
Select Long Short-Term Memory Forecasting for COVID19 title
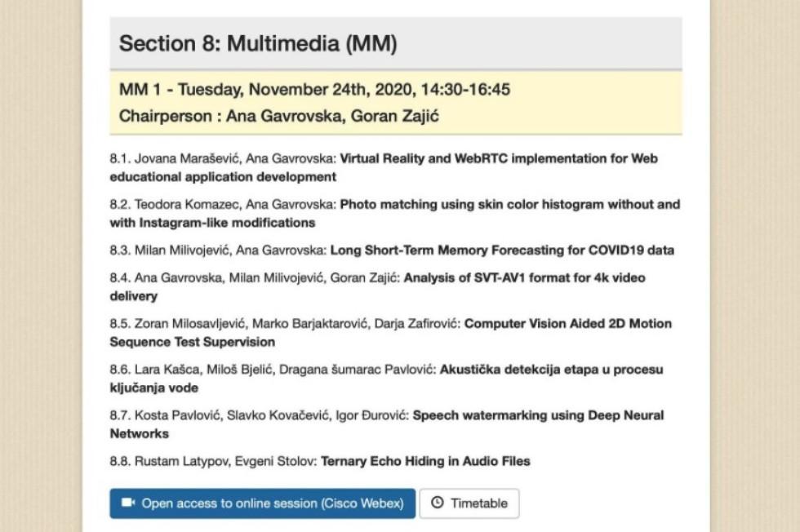click(x=503, y=250)
